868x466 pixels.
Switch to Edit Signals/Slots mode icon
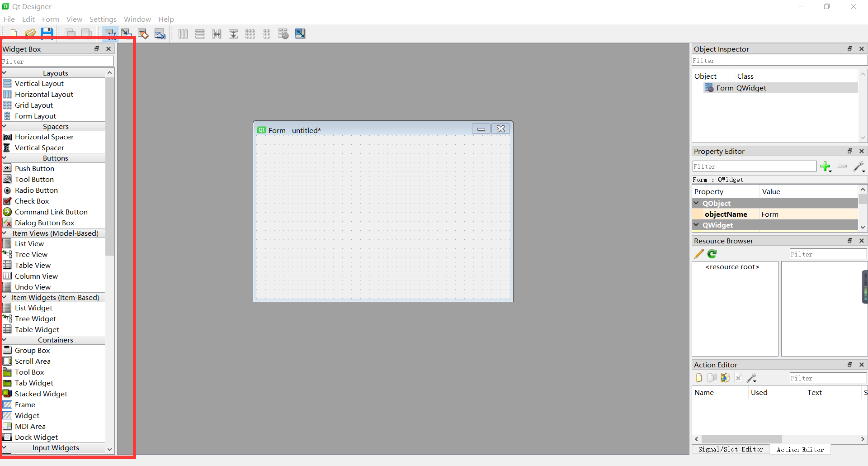(x=127, y=33)
